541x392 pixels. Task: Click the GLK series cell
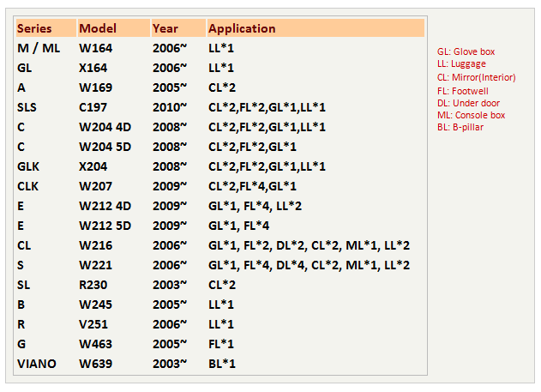28,166
